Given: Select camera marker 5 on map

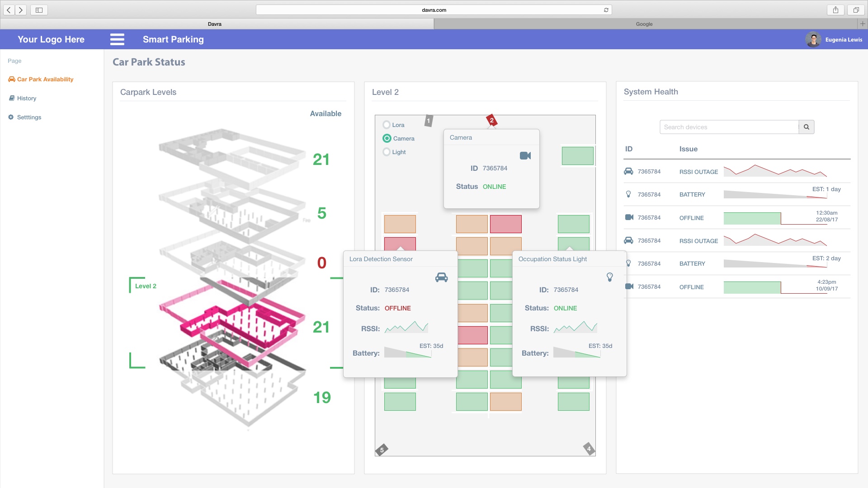Looking at the screenshot, I should (x=382, y=450).
